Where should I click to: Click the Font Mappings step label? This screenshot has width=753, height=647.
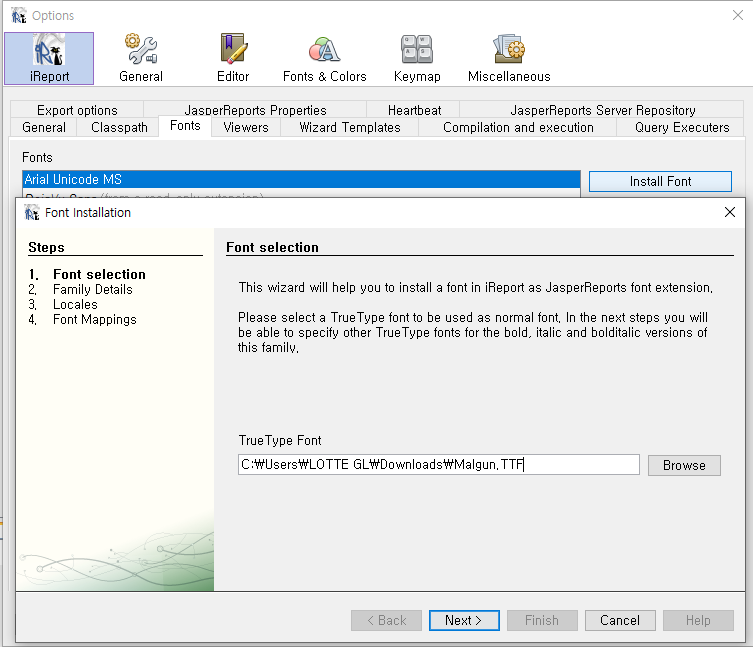95,320
